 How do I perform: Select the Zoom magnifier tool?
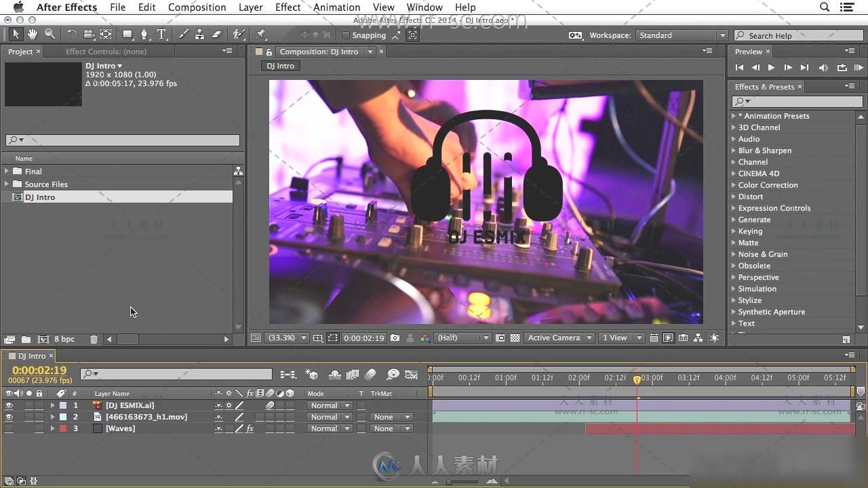[x=50, y=34]
